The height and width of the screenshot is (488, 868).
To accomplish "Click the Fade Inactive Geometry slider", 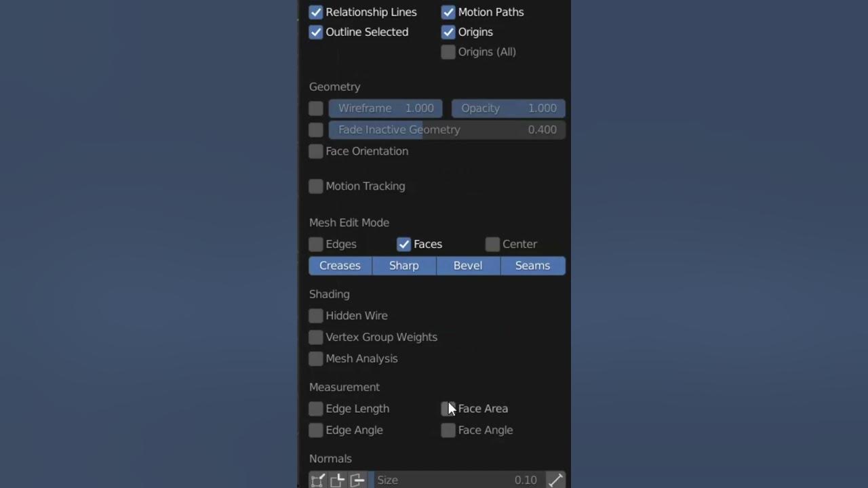I will click(447, 129).
